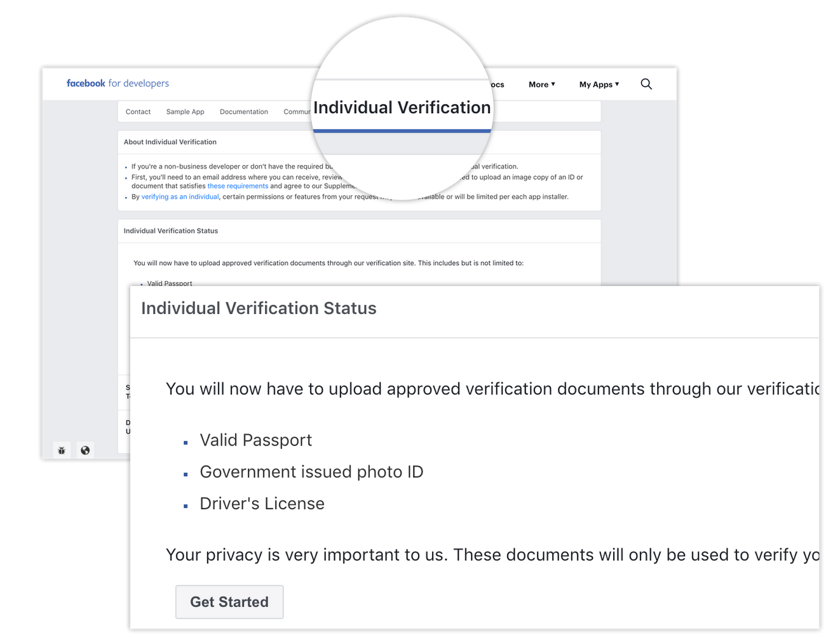Open the My Apps dropdown

tap(598, 84)
